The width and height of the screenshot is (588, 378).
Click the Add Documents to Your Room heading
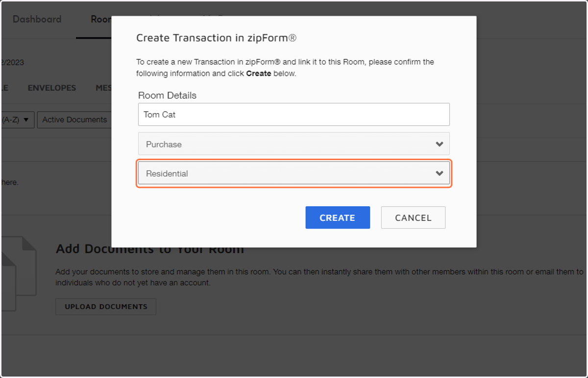[x=150, y=249]
